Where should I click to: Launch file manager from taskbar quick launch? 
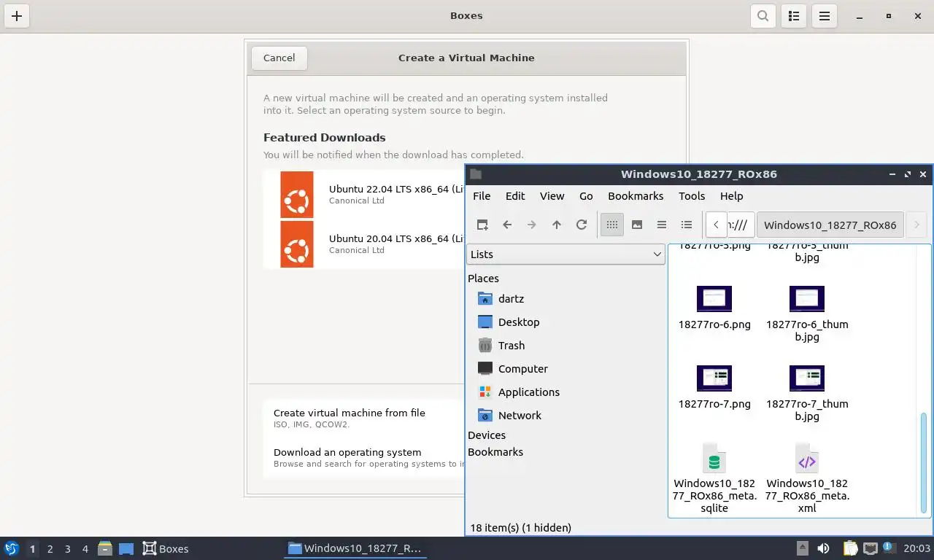coord(105,548)
